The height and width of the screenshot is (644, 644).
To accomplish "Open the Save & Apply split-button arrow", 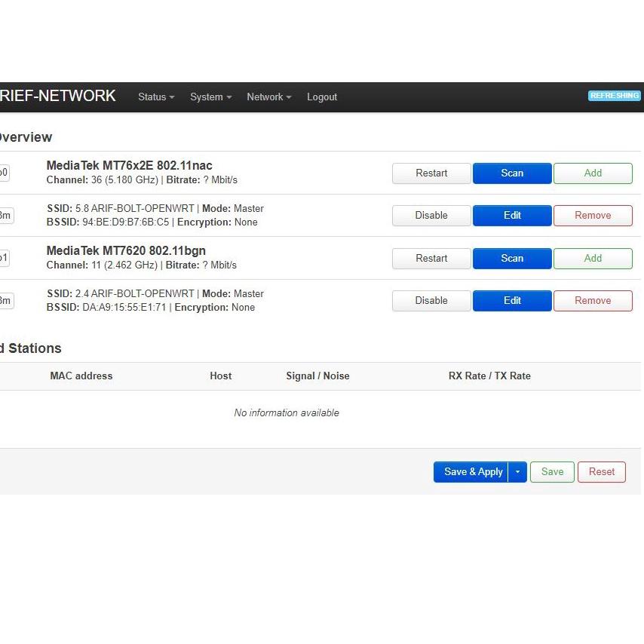I will click(518, 471).
